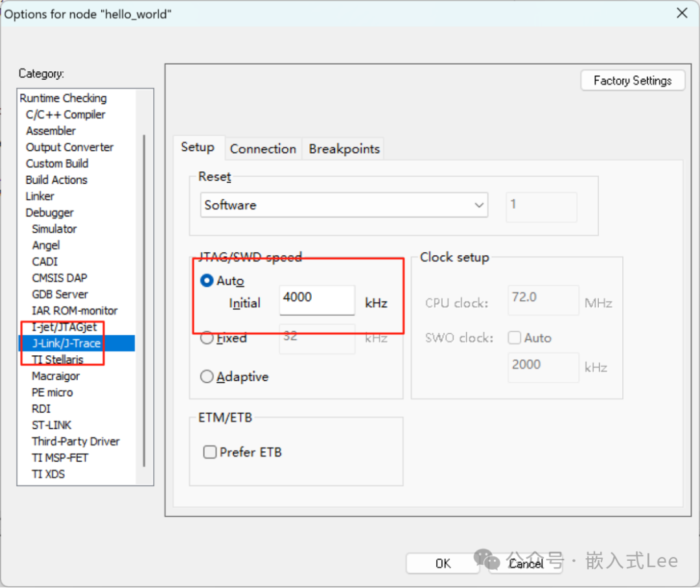Select the CMSIS DAP category
700x588 pixels.
tap(59, 277)
